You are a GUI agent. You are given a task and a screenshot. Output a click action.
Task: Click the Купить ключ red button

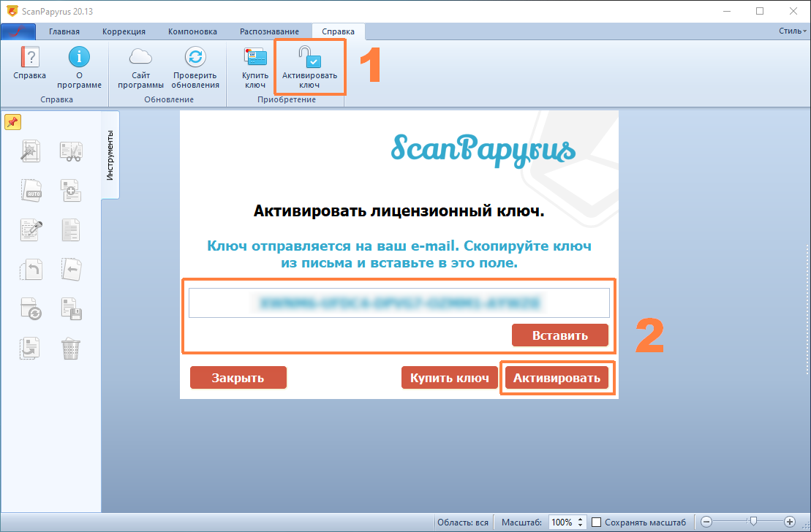click(x=450, y=378)
